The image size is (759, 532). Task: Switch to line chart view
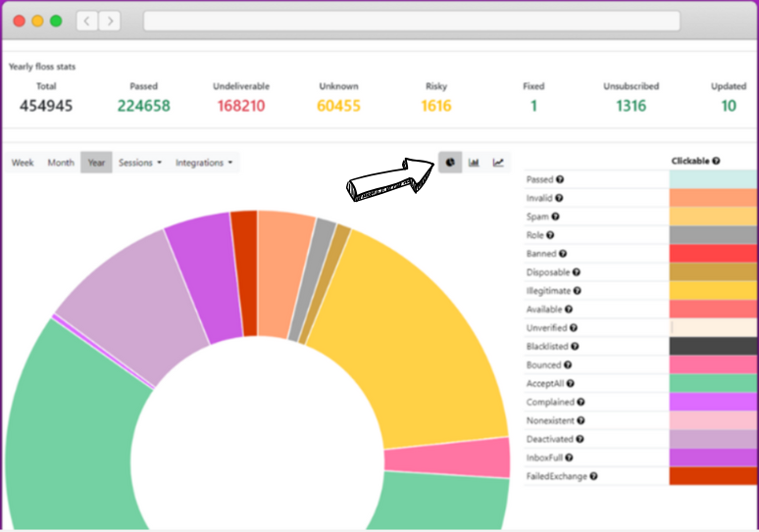(x=498, y=163)
